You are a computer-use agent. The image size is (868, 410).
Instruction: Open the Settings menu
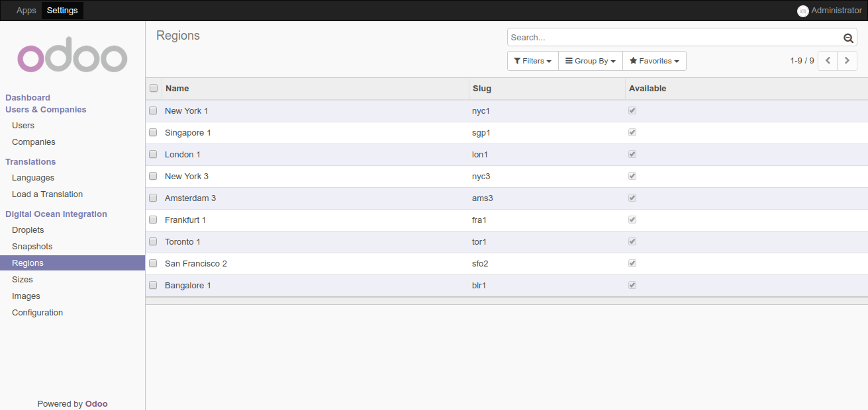pos(62,11)
